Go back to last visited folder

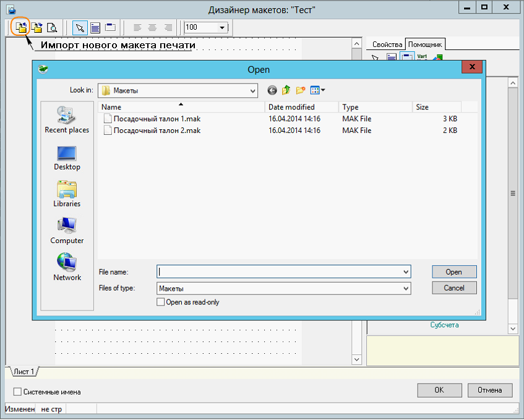pyautogui.click(x=272, y=90)
